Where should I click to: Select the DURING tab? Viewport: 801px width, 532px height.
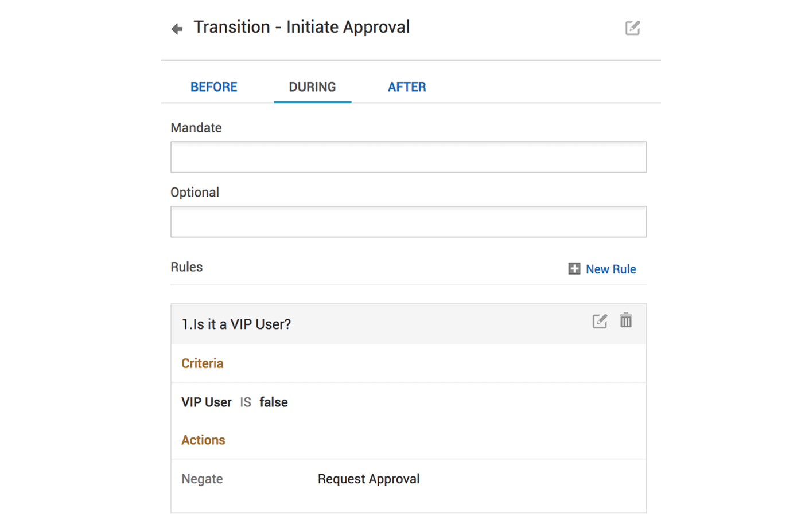pyautogui.click(x=312, y=87)
